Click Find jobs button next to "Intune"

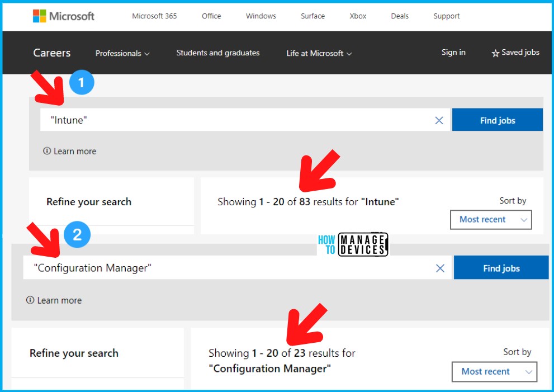(498, 120)
